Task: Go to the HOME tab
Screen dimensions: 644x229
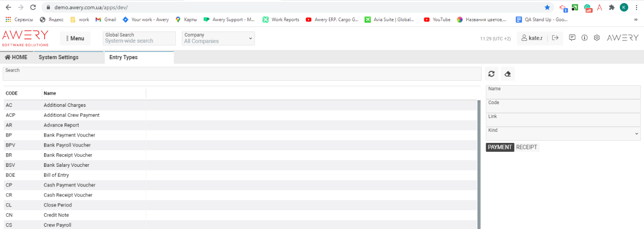Action: click(16, 57)
